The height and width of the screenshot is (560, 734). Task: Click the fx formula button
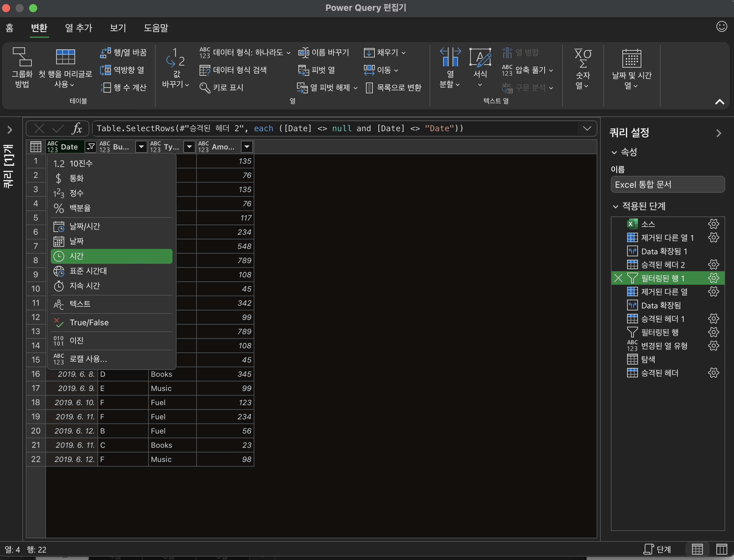[x=77, y=129]
